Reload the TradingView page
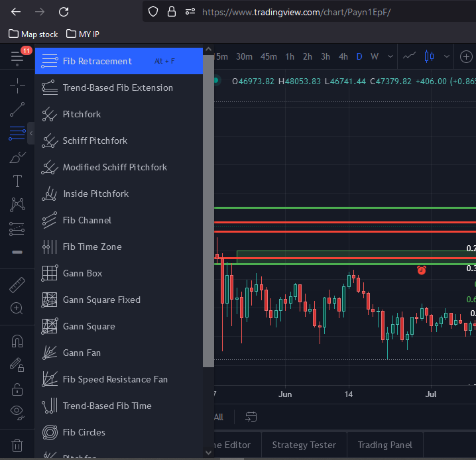 tap(64, 12)
